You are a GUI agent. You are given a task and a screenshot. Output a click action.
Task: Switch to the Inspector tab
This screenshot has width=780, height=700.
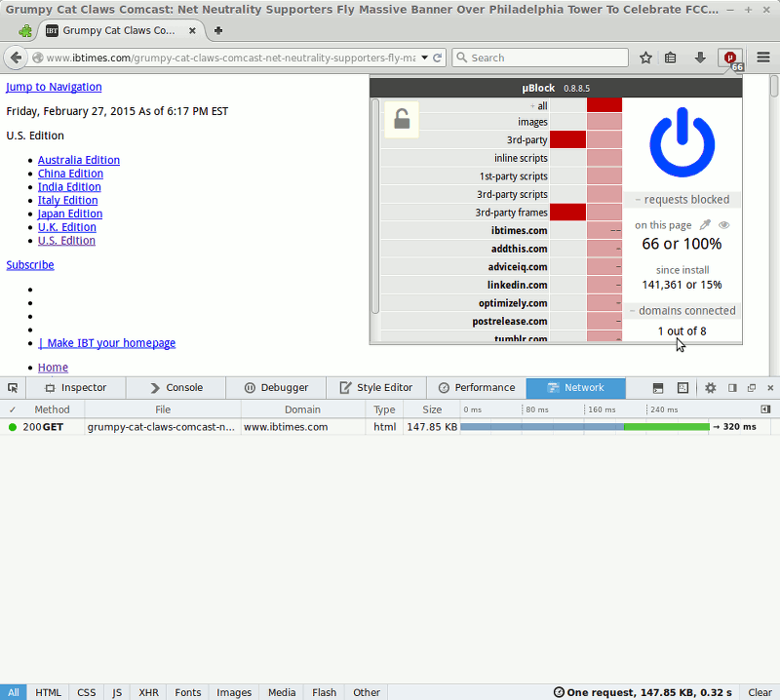pos(76,388)
